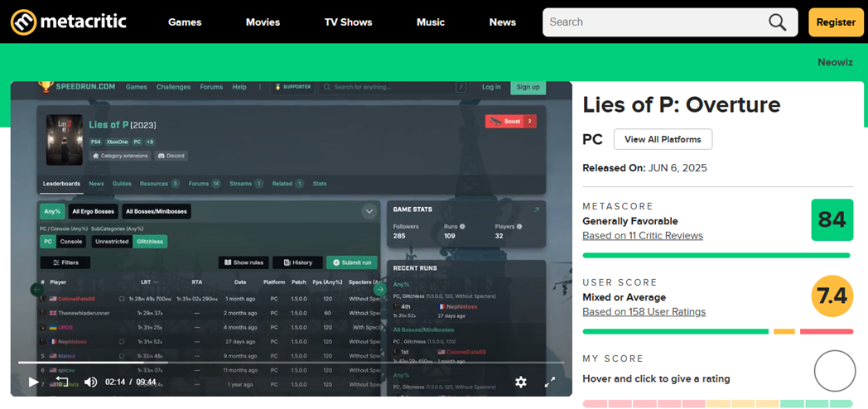Enter fullscreen mode for the video
Screen dimensions: 868x409
(550, 382)
